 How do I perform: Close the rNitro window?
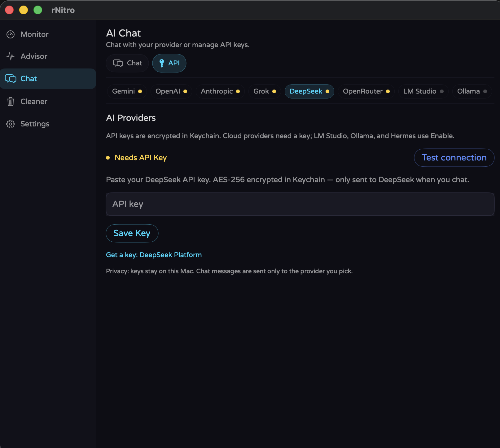pos(9,10)
